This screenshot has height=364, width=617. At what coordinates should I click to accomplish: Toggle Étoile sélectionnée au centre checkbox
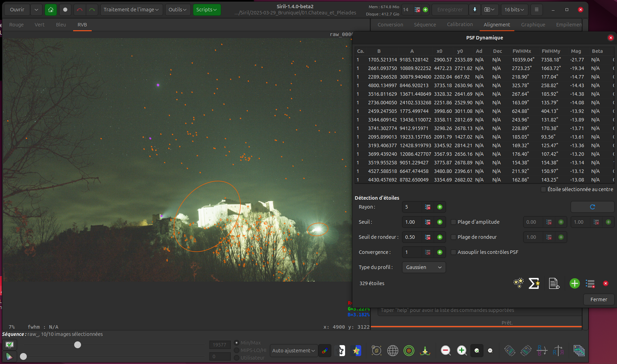543,189
